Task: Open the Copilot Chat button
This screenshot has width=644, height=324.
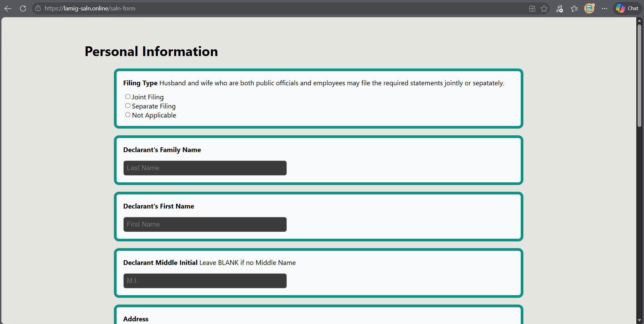Action: coord(627,8)
